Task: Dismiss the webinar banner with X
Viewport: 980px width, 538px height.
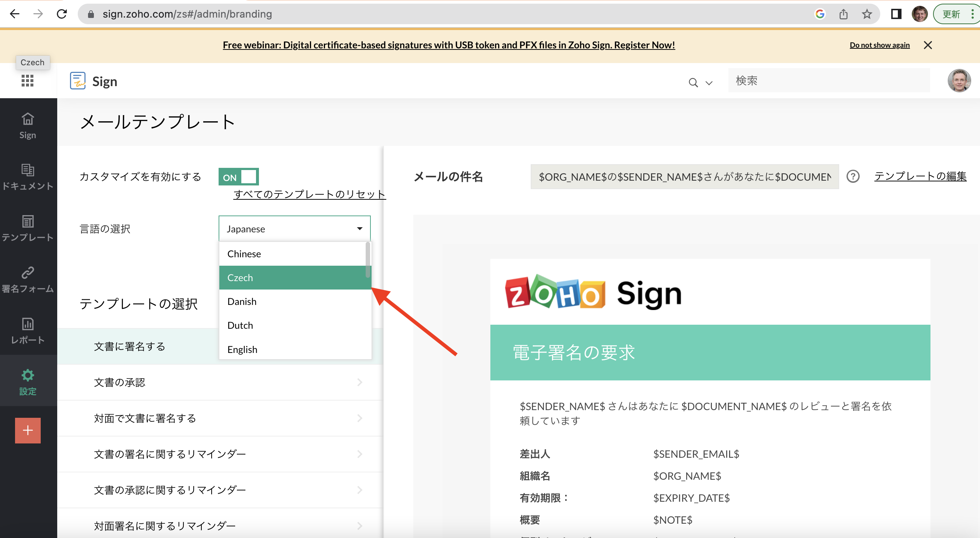Action: [928, 45]
